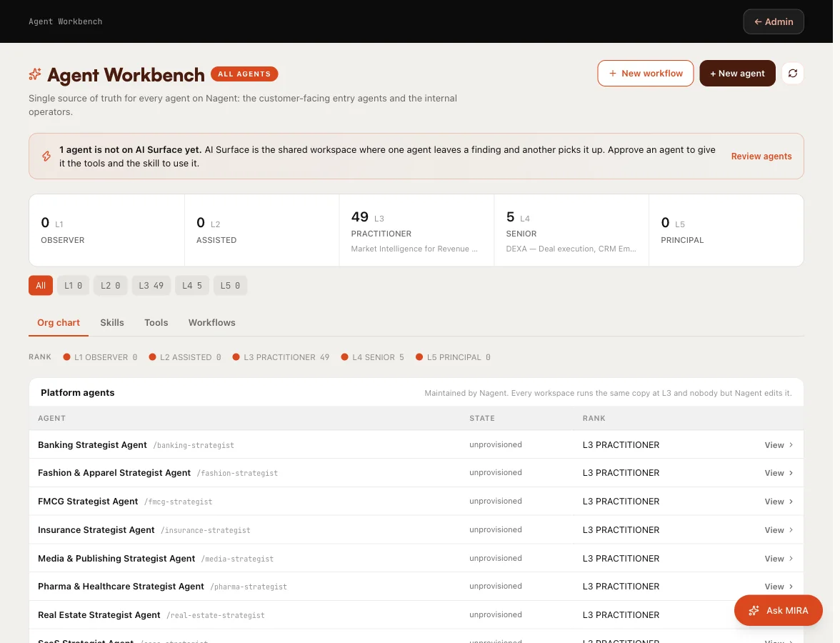Click the /pharma-strategist slug

pyautogui.click(x=249, y=587)
